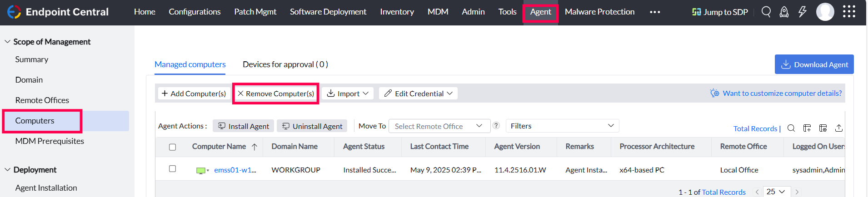Open the Import dropdown
The height and width of the screenshot is (197, 868).
pyautogui.click(x=348, y=94)
